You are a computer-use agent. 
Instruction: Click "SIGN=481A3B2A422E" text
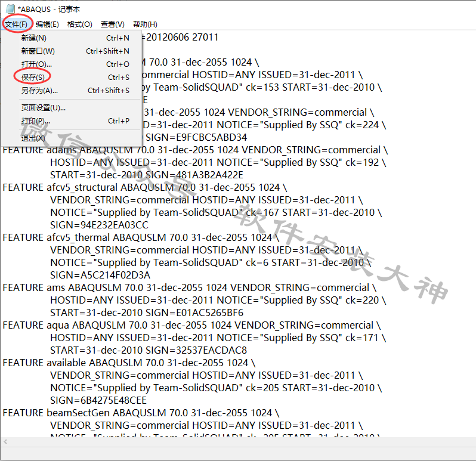tap(194, 175)
